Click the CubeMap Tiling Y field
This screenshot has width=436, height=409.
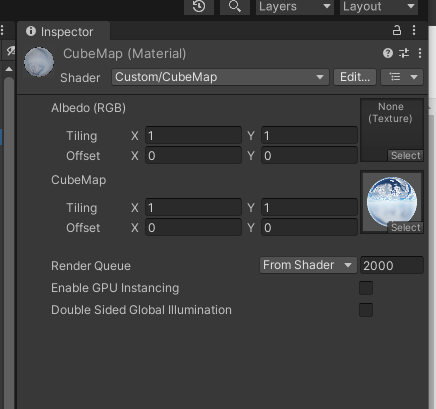click(309, 208)
